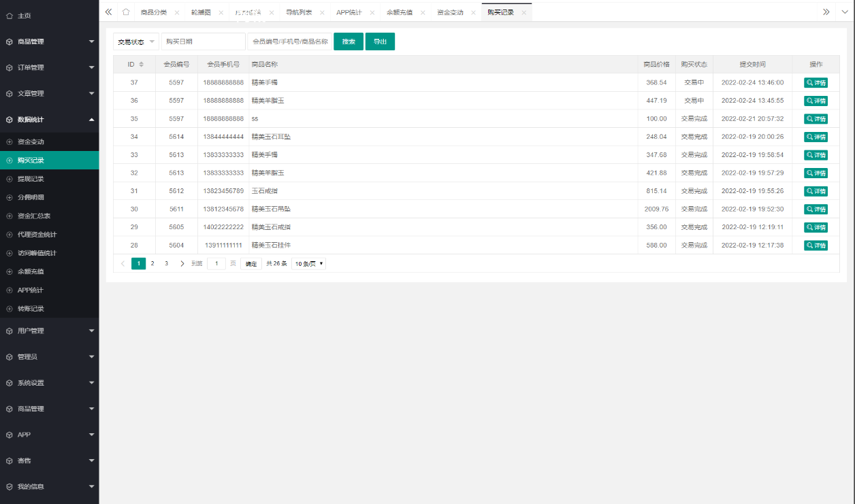
Task: Go to next page using arrow
Action: click(182, 264)
